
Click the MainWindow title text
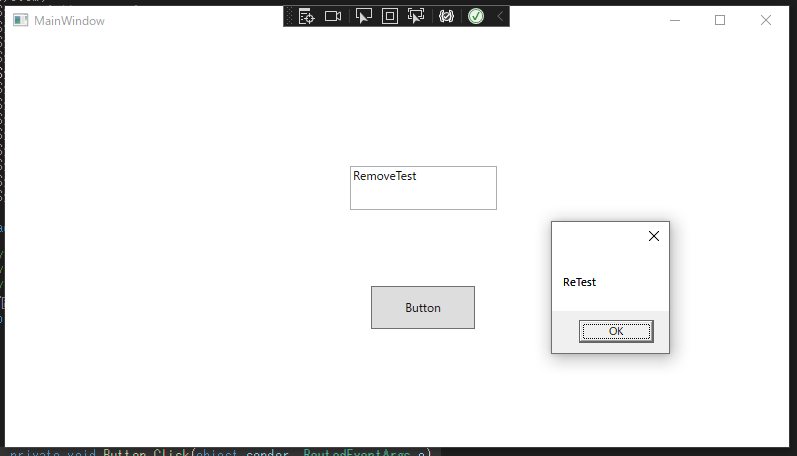[69, 20]
